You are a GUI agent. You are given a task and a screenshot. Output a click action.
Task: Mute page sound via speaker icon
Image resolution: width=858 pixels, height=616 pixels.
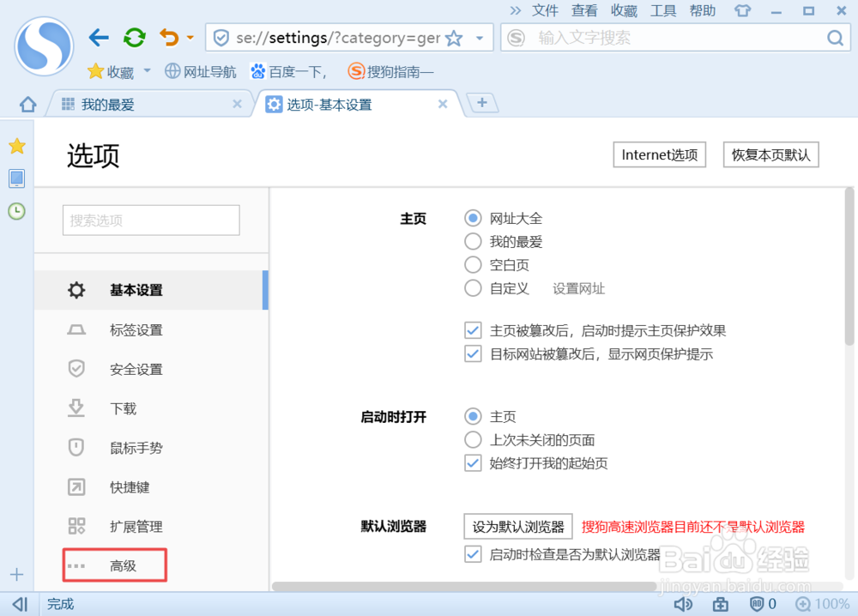click(684, 604)
